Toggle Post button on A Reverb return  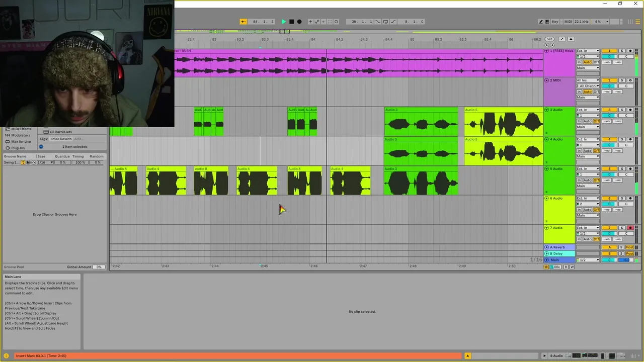pyautogui.click(x=629, y=247)
